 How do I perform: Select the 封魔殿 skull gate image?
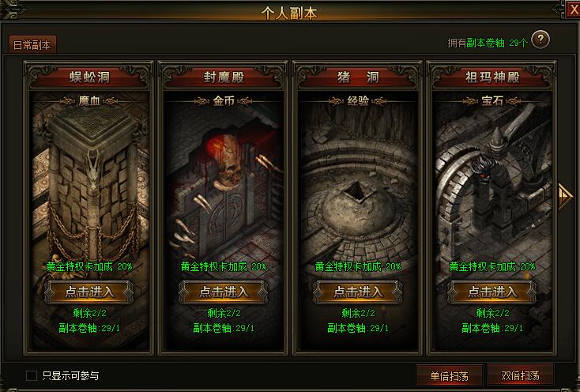pyautogui.click(x=223, y=181)
